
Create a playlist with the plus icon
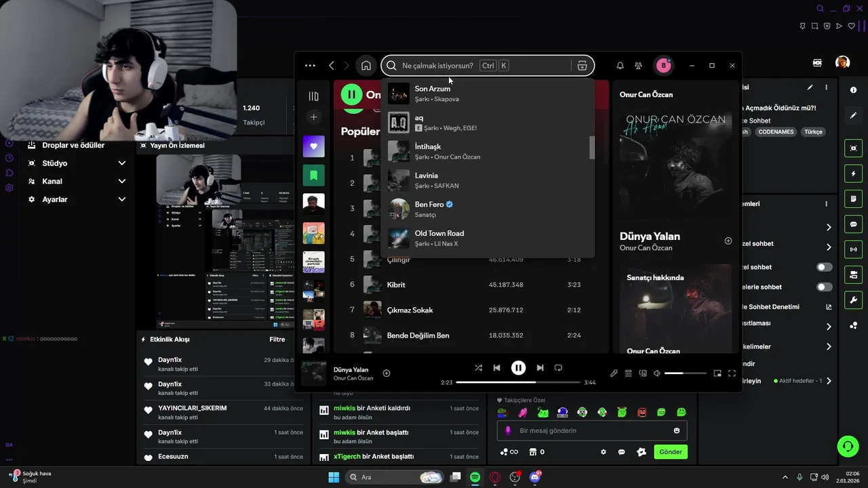313,117
